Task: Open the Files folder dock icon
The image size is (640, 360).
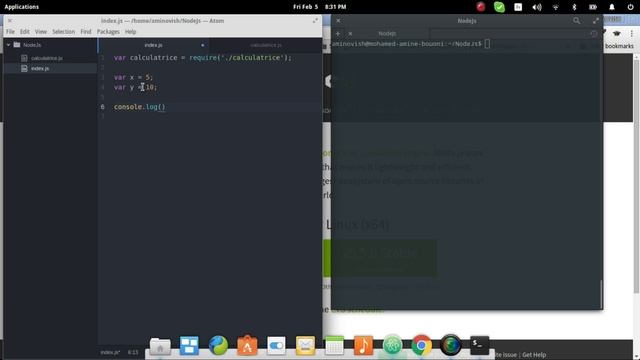Action: tap(160, 346)
